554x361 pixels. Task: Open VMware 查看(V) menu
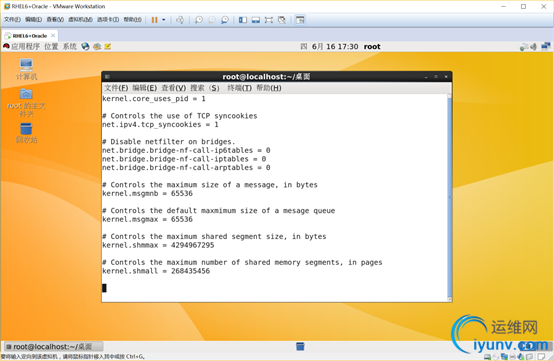coord(55,20)
